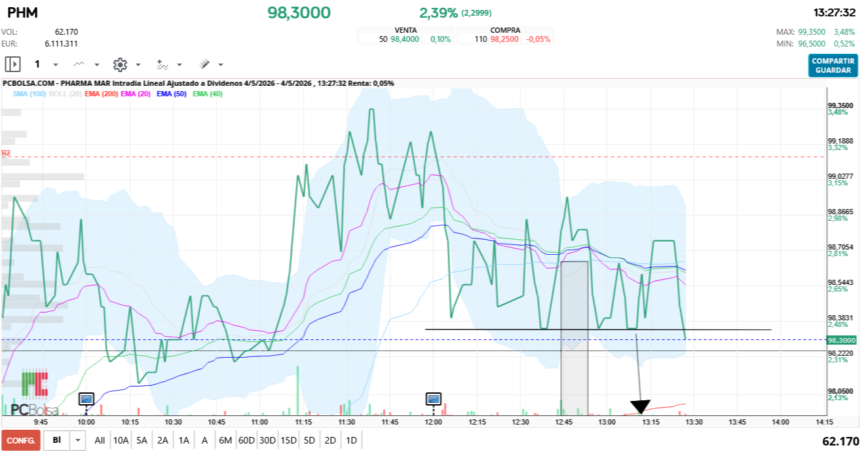Click the VOL: 62.170 value
The image size is (868, 454).
pos(67,31)
